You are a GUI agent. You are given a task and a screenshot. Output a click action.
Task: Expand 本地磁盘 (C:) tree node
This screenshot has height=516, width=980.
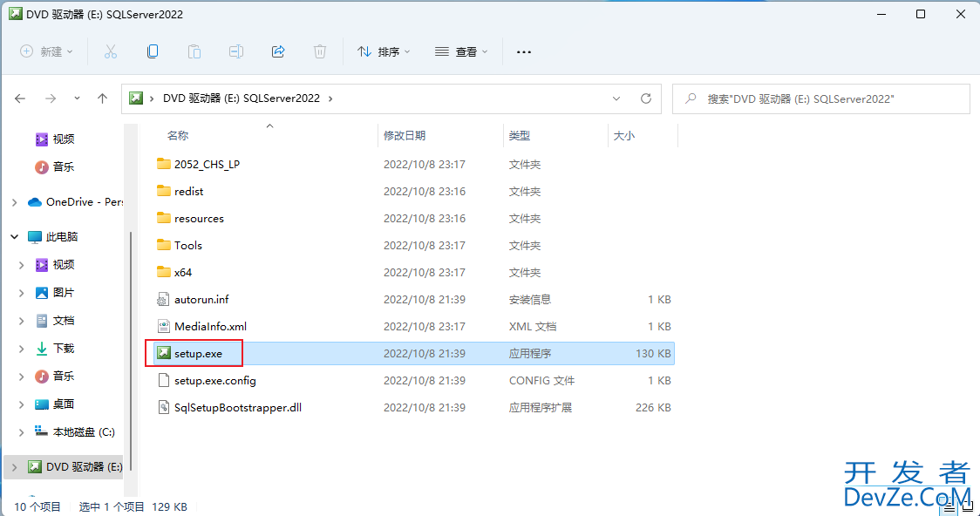[x=21, y=432]
